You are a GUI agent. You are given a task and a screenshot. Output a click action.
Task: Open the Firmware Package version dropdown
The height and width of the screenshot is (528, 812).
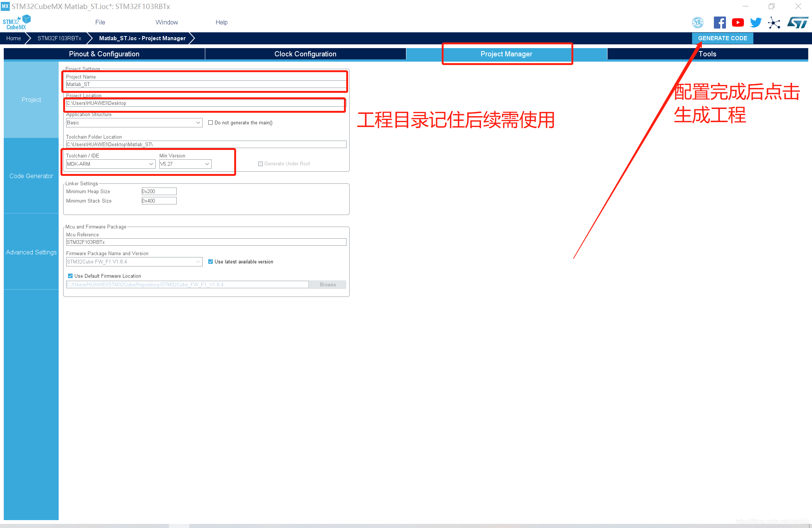click(134, 262)
